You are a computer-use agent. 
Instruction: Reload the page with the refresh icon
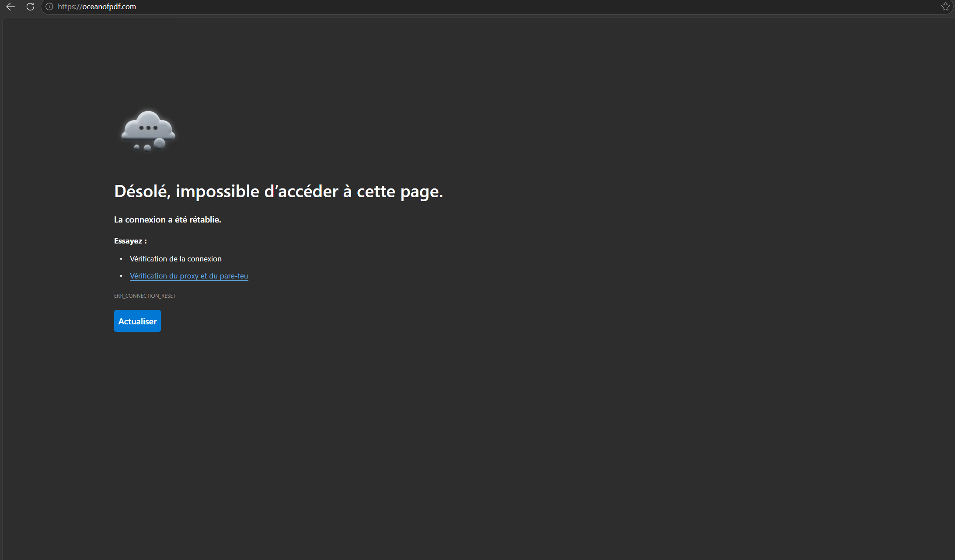[x=30, y=7]
